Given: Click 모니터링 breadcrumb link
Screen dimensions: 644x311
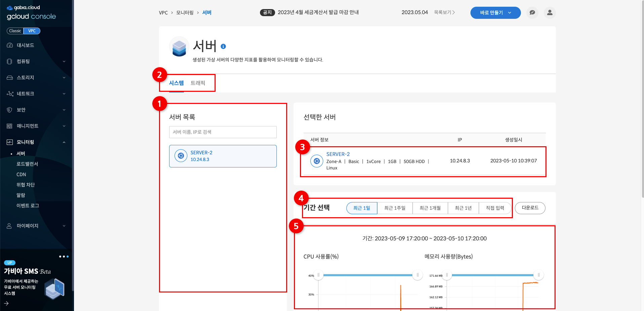Looking at the screenshot, I should click(x=185, y=13).
